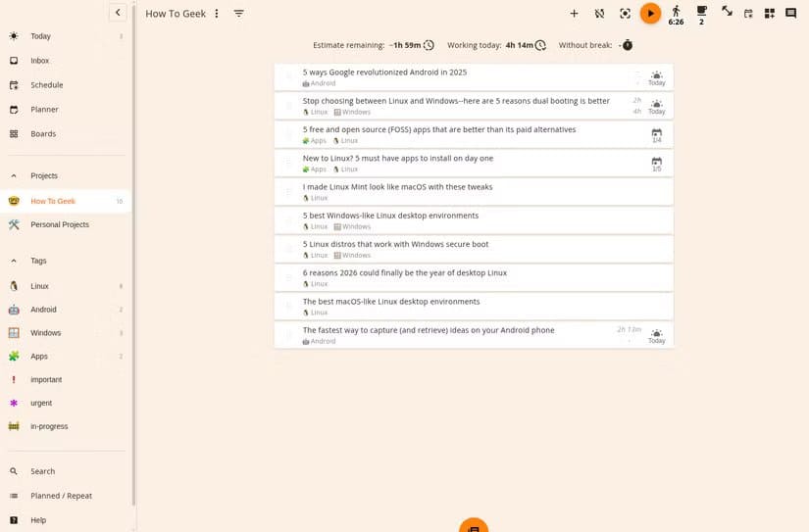The image size is (809, 532).
Task: Open the issue panel grid-plus icon
Action: coord(769,14)
